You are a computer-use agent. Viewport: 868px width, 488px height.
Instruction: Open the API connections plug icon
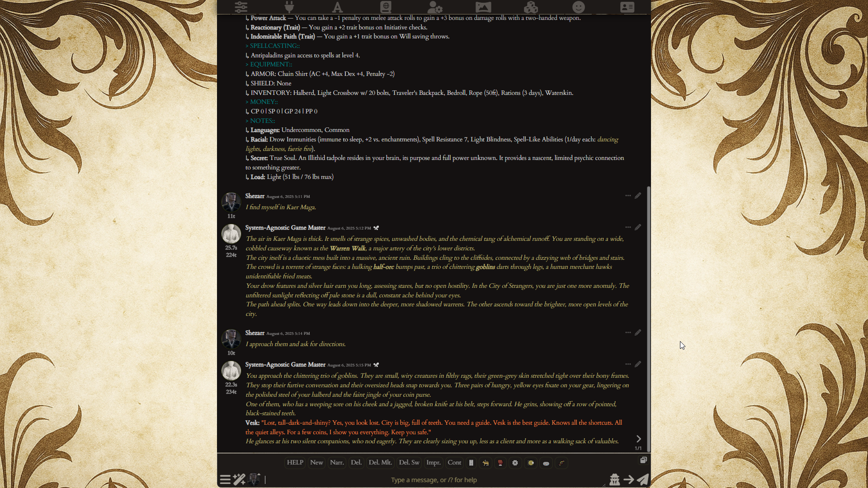tap(289, 7)
